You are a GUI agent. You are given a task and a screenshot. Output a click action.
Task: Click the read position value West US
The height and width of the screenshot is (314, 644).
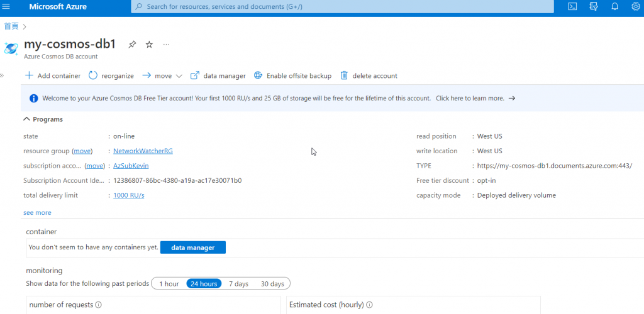point(489,136)
